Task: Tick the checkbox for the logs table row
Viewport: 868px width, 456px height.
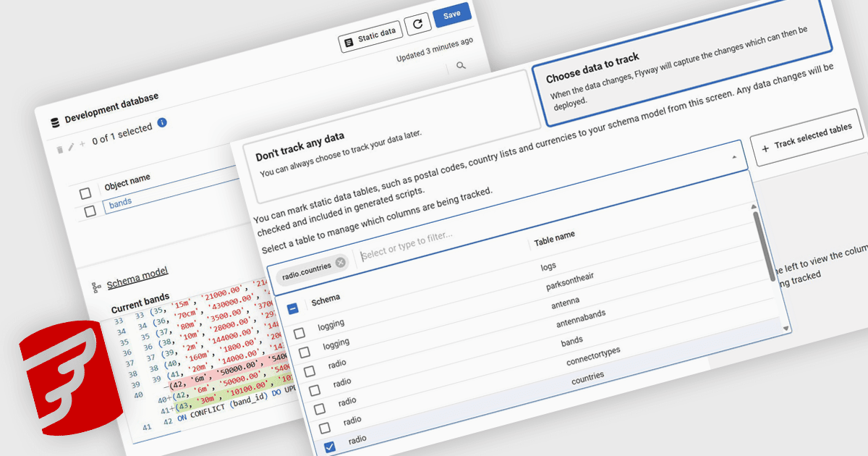Action: click(299, 334)
